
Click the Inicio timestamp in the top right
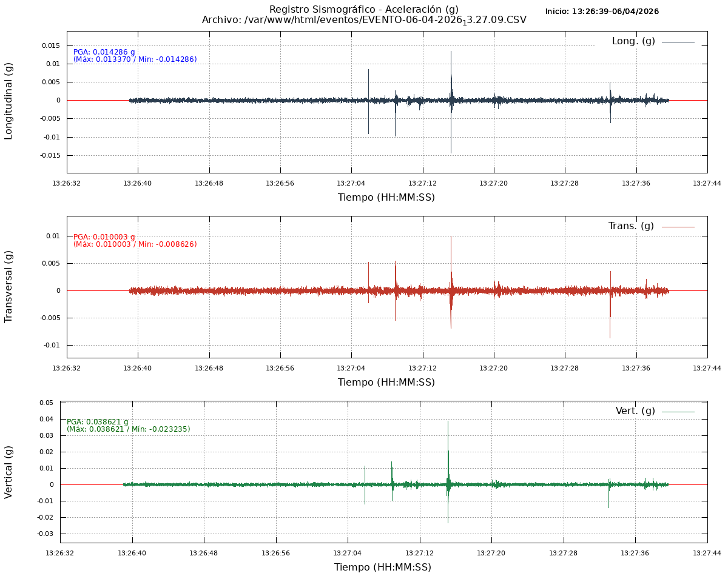601,12
